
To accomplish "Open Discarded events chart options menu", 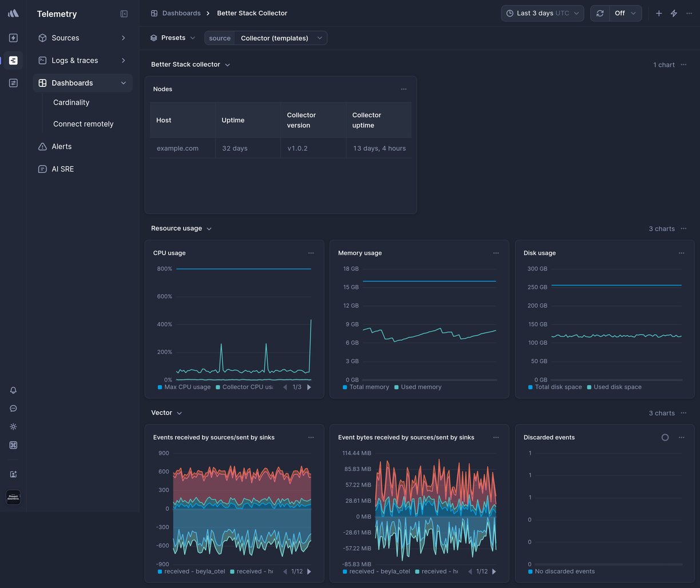I will [682, 438].
